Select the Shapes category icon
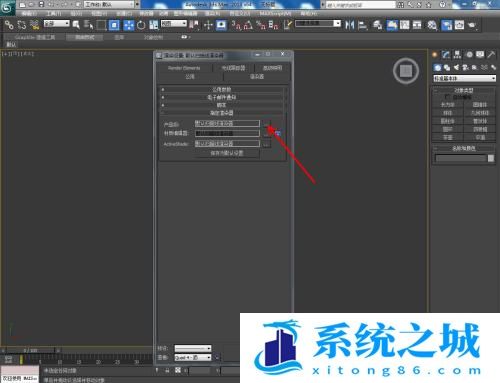The image size is (500, 383). 447,67
